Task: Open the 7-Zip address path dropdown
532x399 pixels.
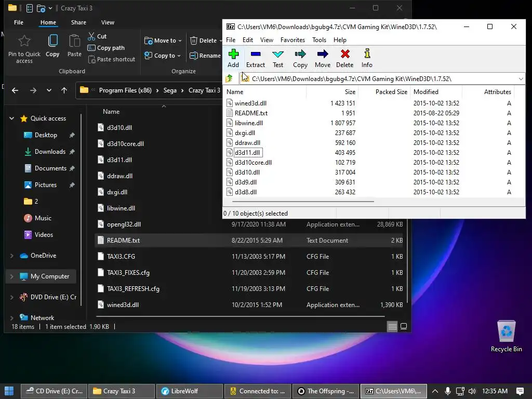Action: click(521, 79)
